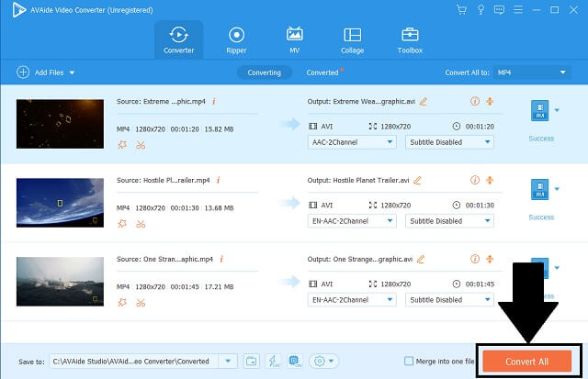The width and height of the screenshot is (588, 379).
Task: Open the output folder icon
Action: point(251,362)
